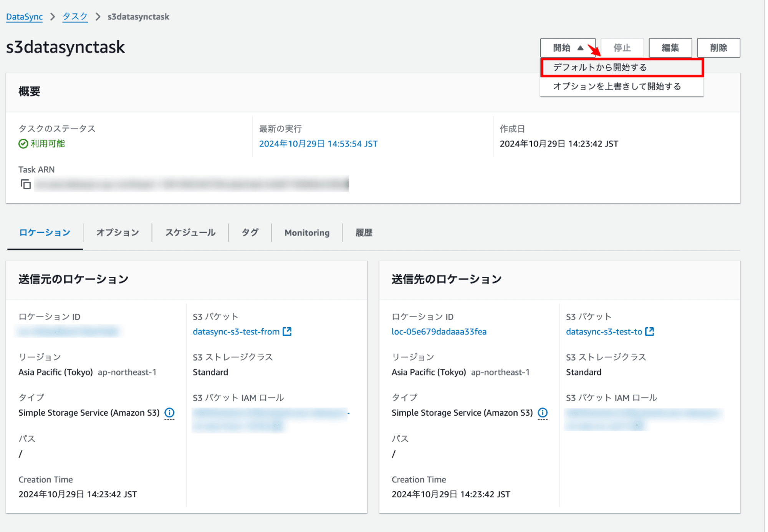This screenshot has height=532, width=768.
Task: Switch to the スケジュール tab
Action: pyautogui.click(x=190, y=233)
